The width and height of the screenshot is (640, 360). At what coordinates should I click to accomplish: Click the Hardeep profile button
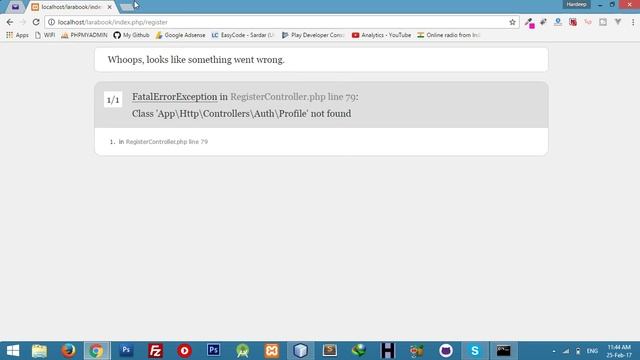(576, 4)
